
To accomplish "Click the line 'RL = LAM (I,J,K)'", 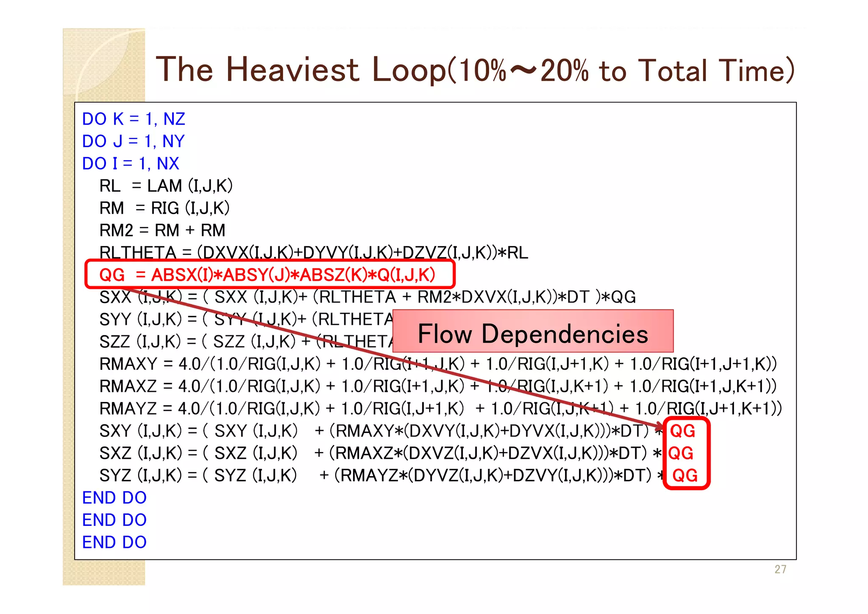I will 166,186.
